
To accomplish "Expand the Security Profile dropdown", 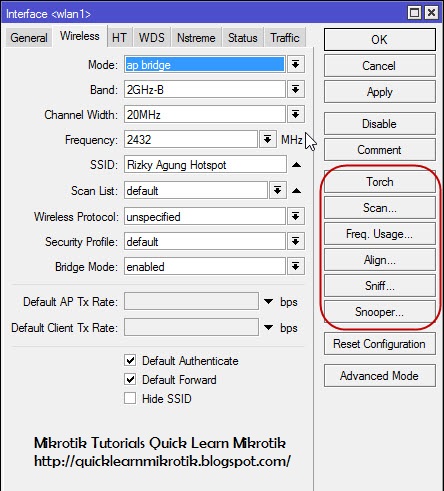I will click(295, 241).
